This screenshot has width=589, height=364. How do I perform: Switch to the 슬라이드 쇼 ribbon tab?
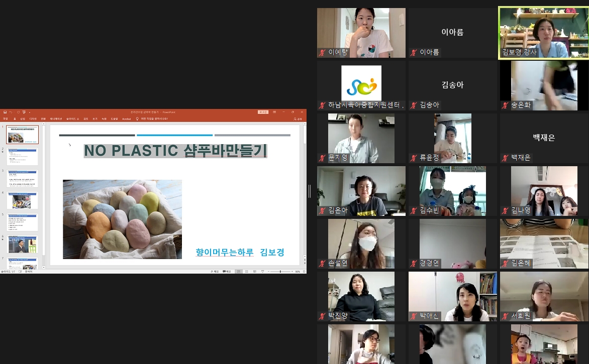[72, 119]
